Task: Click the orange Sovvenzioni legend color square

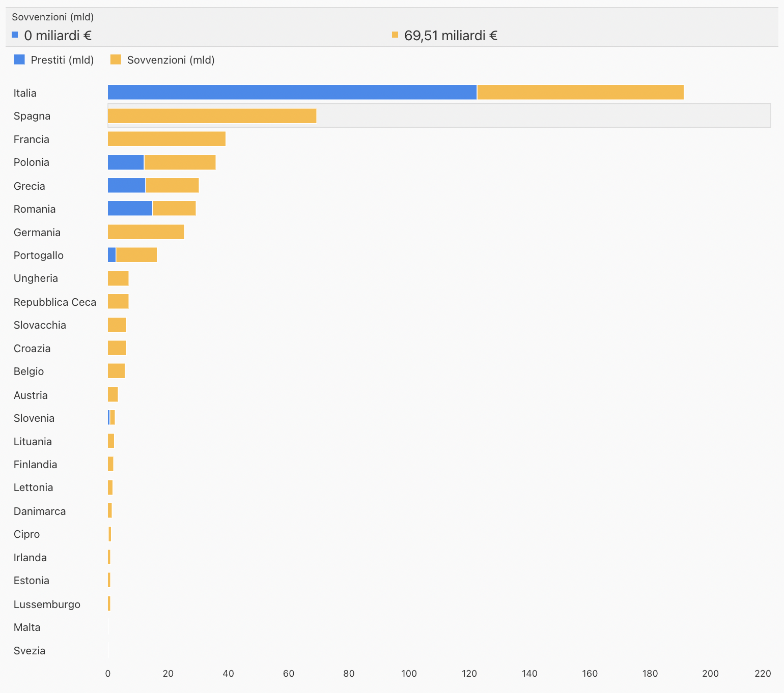Action: tap(116, 60)
